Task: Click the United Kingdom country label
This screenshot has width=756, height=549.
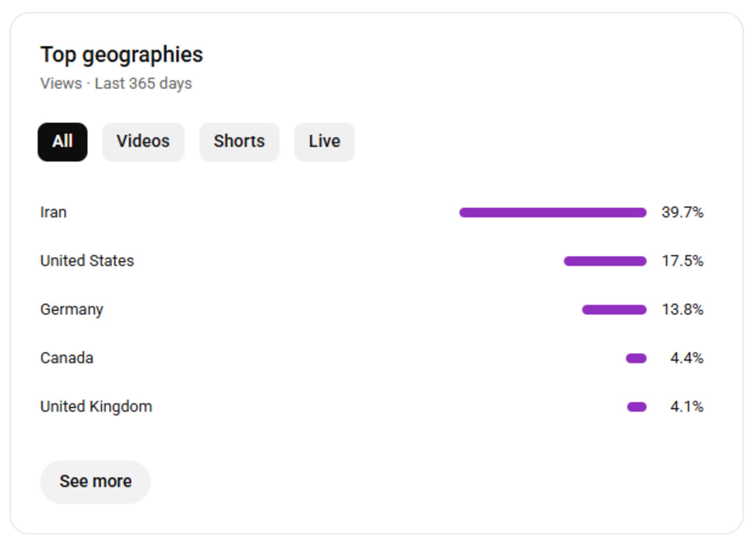Action: pyautogui.click(x=96, y=407)
